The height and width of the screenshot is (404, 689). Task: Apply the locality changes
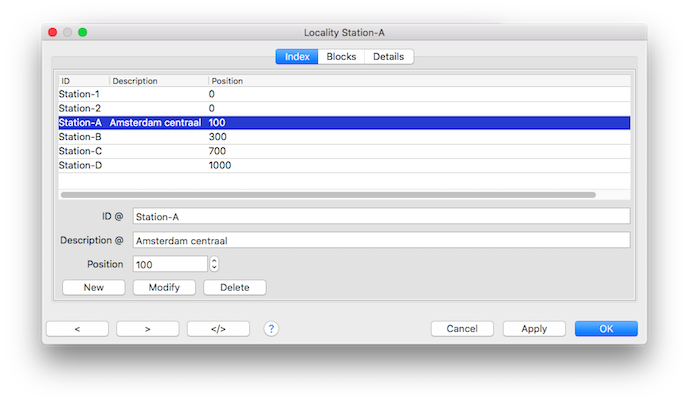(x=534, y=329)
